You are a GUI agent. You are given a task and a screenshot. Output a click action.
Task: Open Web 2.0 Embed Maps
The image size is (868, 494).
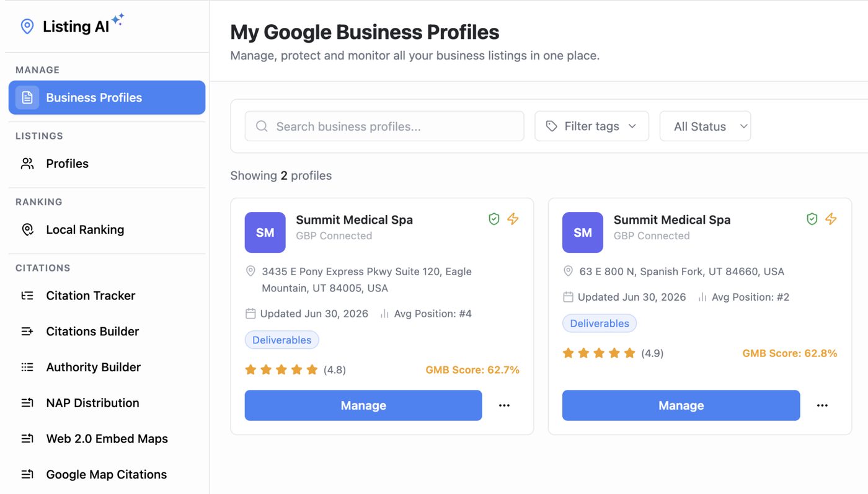107,439
